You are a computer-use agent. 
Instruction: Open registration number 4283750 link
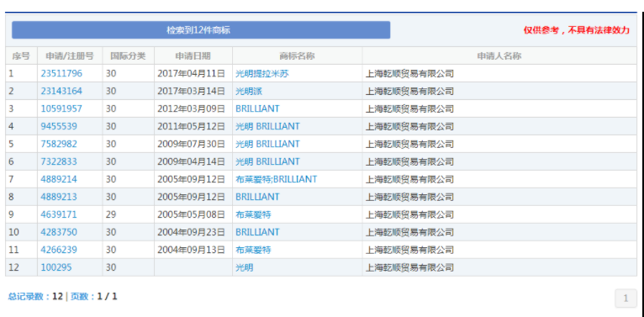click(59, 232)
